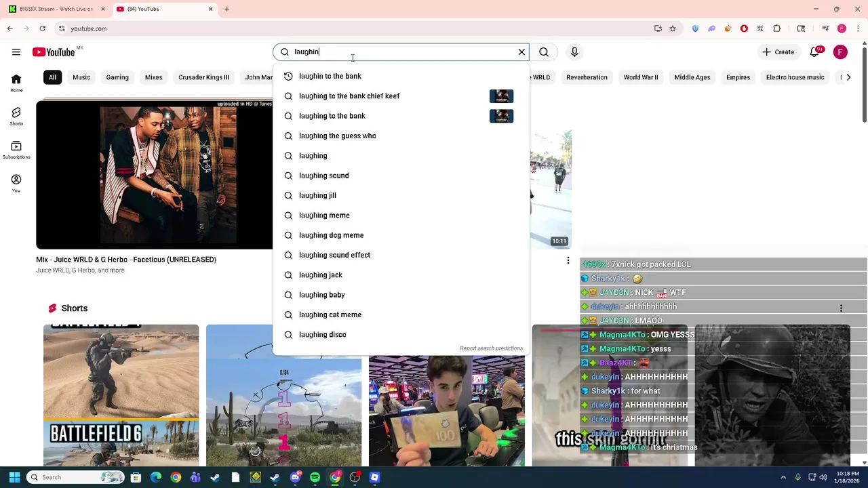This screenshot has width=868, height=488.
Task: Open the Create menu
Action: click(x=778, y=52)
